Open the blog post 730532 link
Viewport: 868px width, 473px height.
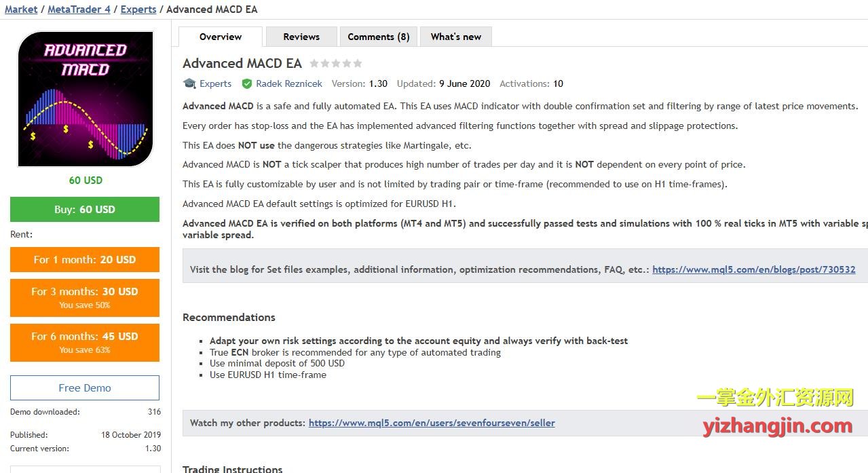point(753,269)
